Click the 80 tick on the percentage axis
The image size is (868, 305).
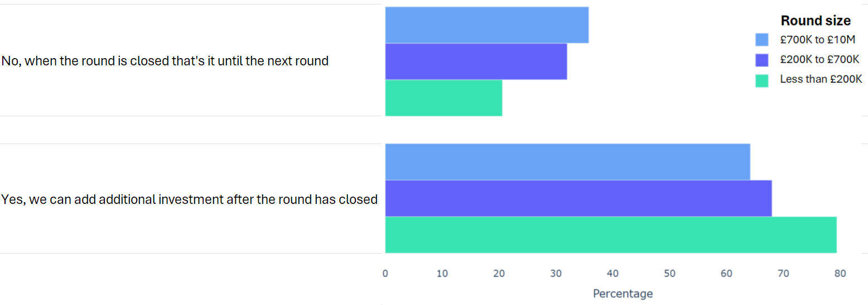click(x=840, y=274)
